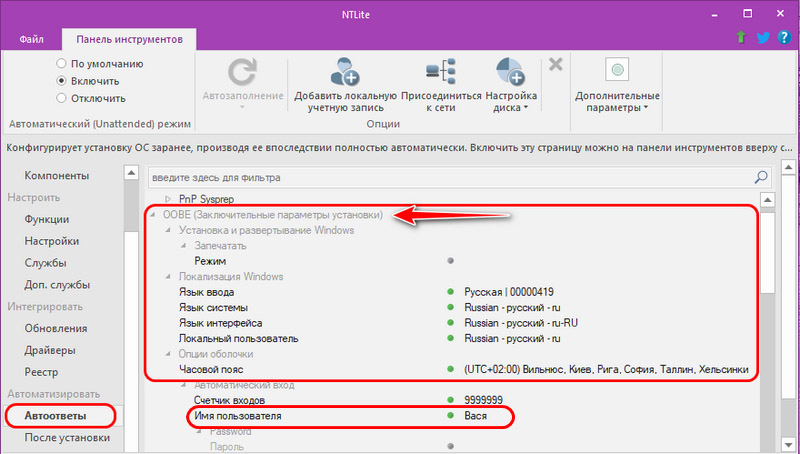Open Настройки in the sidebar

tap(52, 241)
